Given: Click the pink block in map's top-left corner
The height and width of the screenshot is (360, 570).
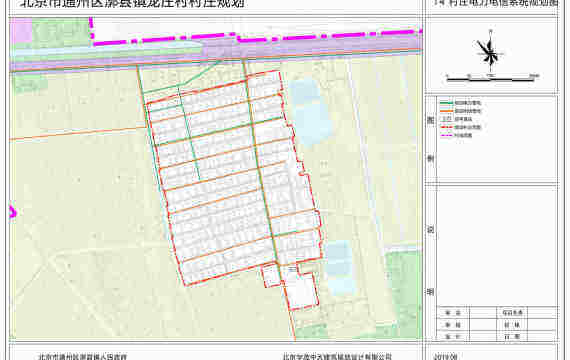Looking at the screenshot, I should [21, 32].
